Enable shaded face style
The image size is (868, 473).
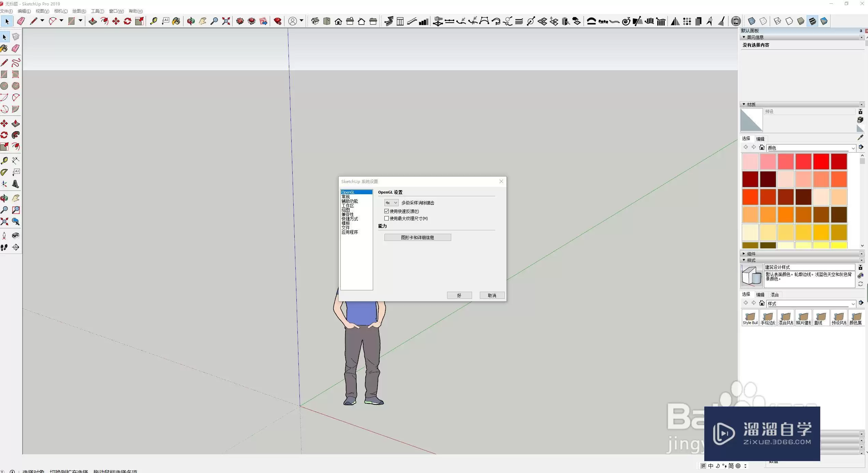pos(800,21)
